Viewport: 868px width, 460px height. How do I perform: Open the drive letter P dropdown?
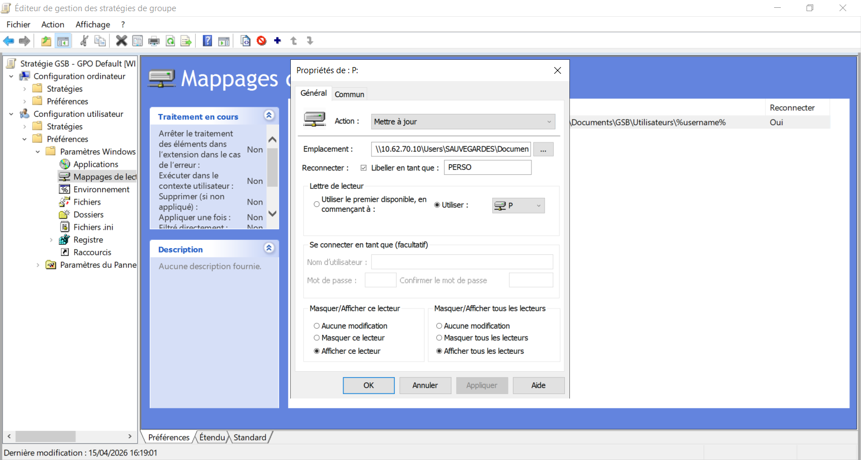[518, 205]
